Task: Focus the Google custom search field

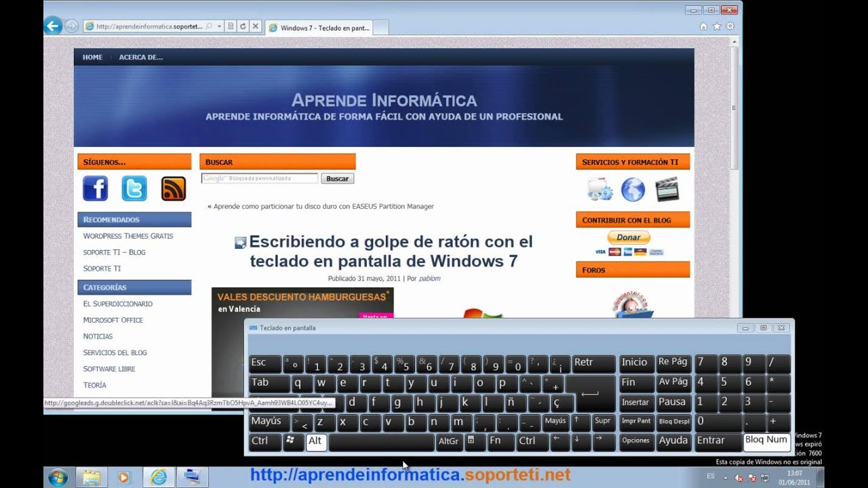Action: (x=260, y=178)
